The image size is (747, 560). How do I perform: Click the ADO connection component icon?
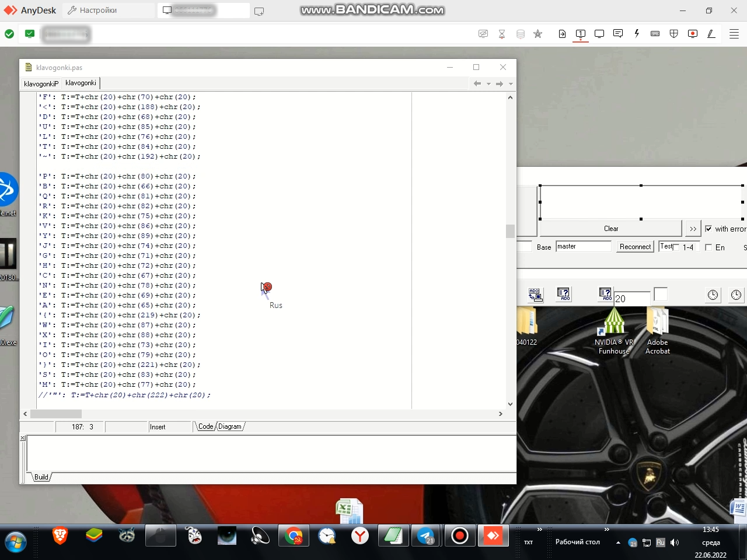click(x=535, y=295)
